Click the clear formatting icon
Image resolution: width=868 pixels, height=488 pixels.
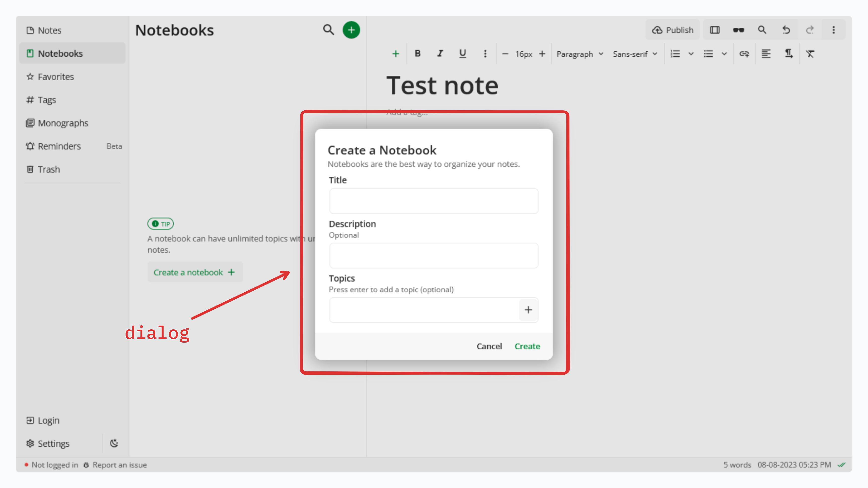(810, 54)
